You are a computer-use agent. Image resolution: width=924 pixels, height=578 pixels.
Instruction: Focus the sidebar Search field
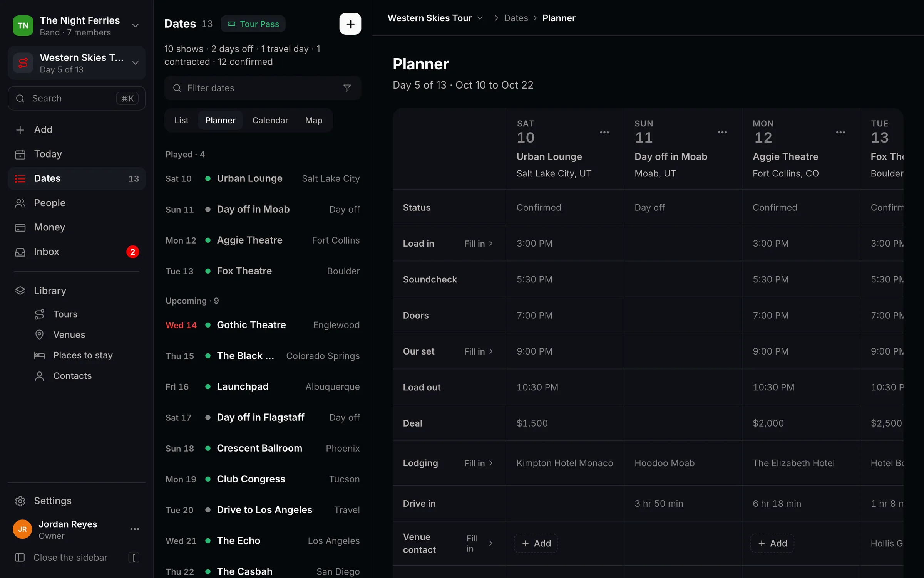click(x=77, y=98)
